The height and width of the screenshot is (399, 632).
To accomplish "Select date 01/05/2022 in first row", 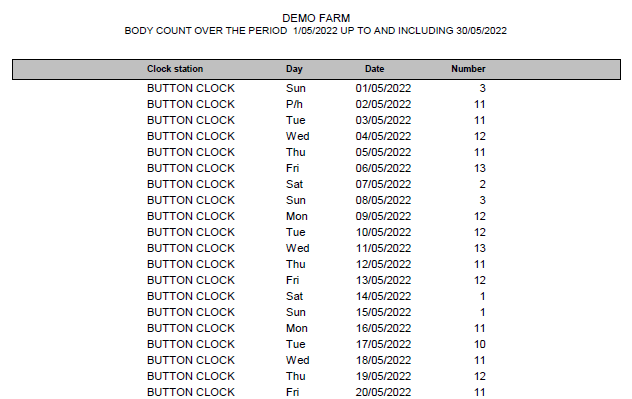I will point(383,88).
